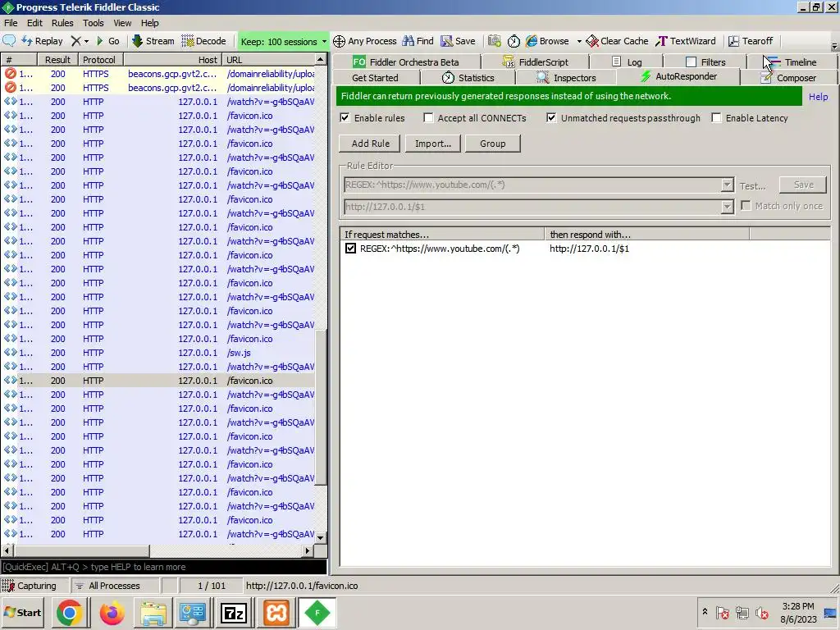This screenshot has width=840, height=630.
Task: Click the Help link in AutoResponder
Action: (818, 97)
